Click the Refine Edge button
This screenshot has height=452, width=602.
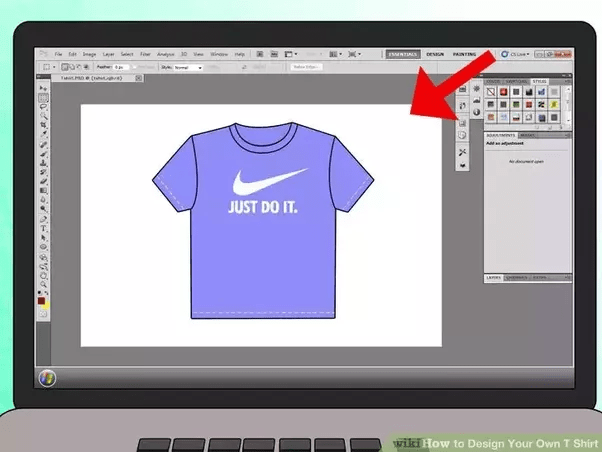(x=306, y=67)
